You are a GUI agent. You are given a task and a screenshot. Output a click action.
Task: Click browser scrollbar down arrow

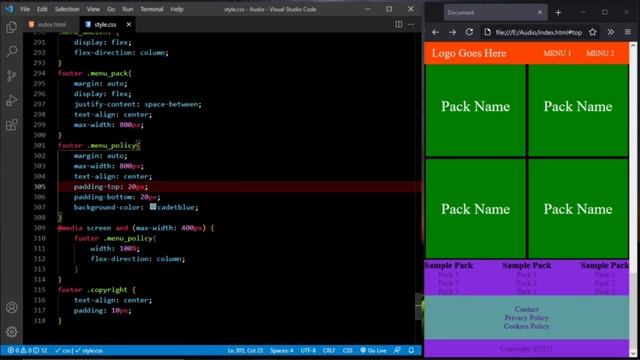633,353
